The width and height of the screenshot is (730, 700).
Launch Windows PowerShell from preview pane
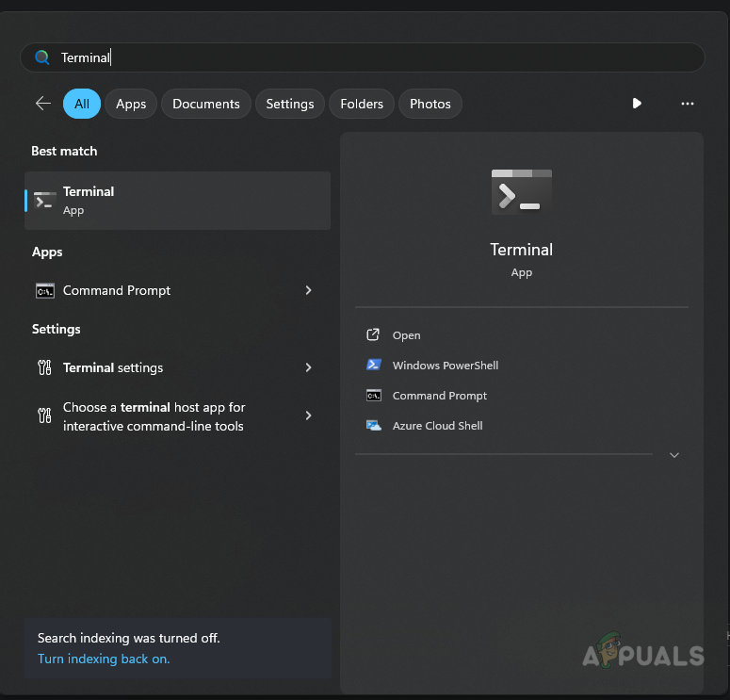click(x=446, y=366)
